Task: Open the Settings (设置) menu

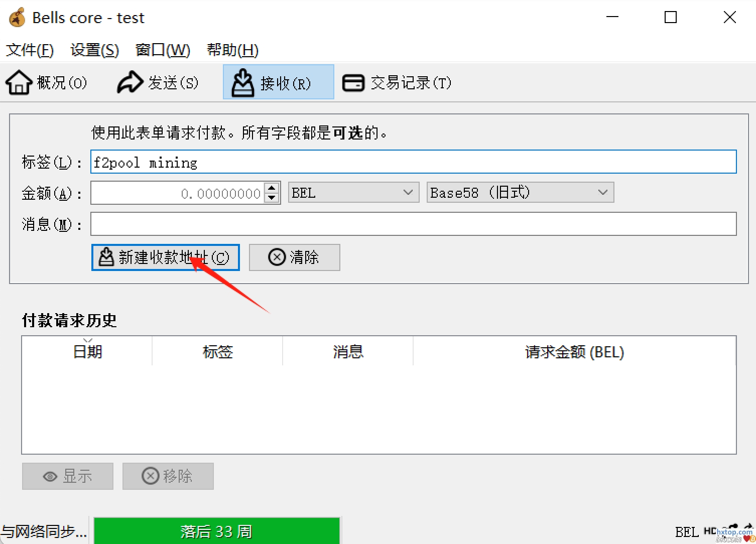Action: 94,50
